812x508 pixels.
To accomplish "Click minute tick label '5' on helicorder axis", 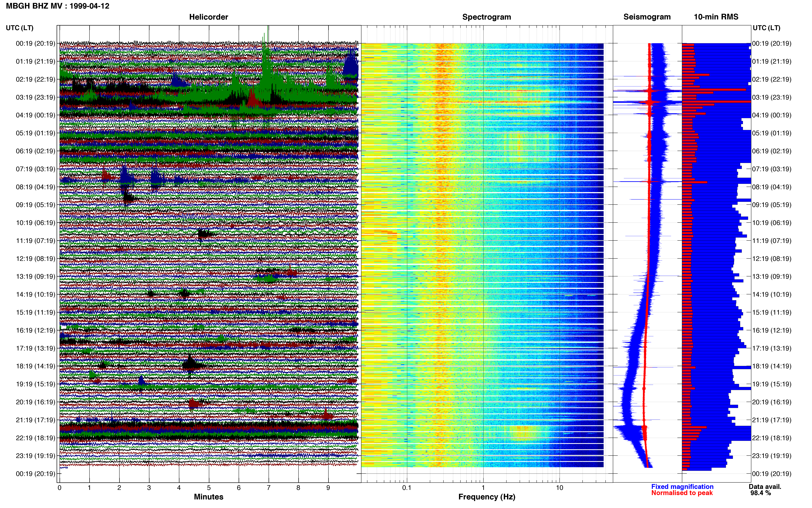I will point(209,488).
